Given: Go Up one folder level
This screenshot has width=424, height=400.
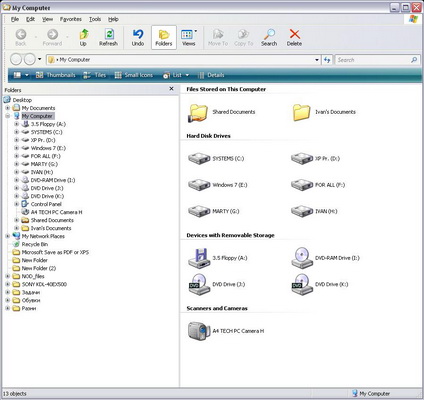Looking at the screenshot, I should pos(83,37).
